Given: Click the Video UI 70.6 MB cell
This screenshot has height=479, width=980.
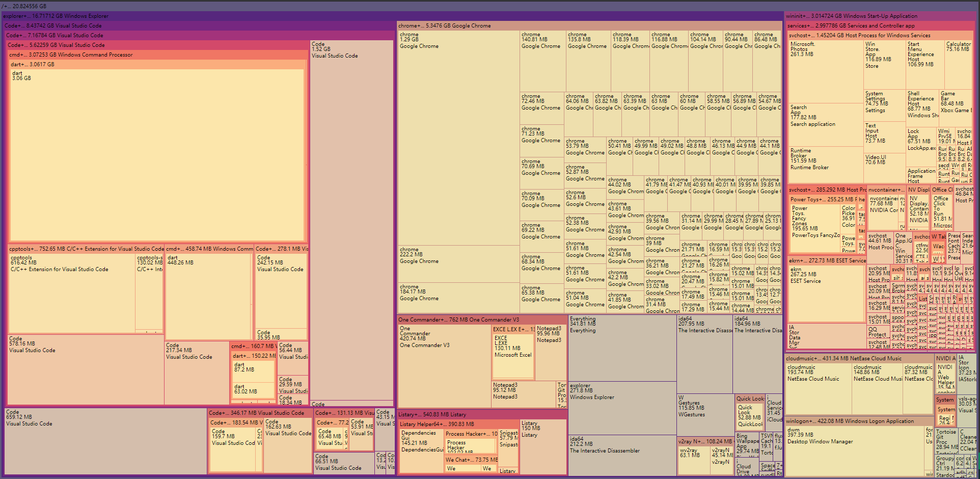Looking at the screenshot, I should [884, 168].
